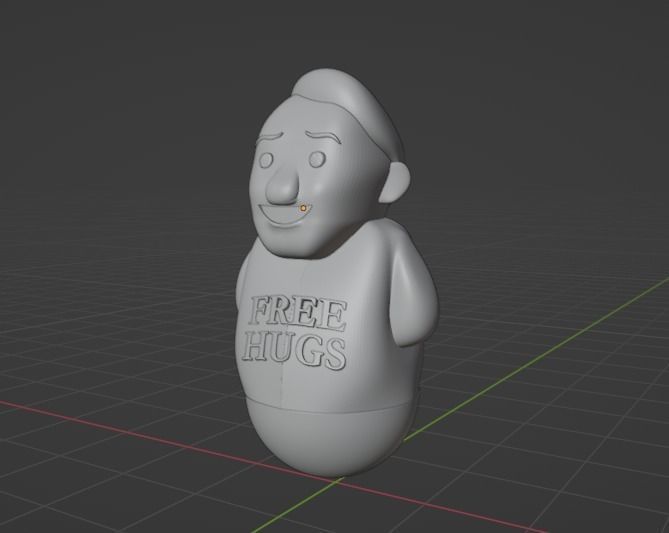
Task: Select the figure's nose in the viewport
Action: (281, 185)
